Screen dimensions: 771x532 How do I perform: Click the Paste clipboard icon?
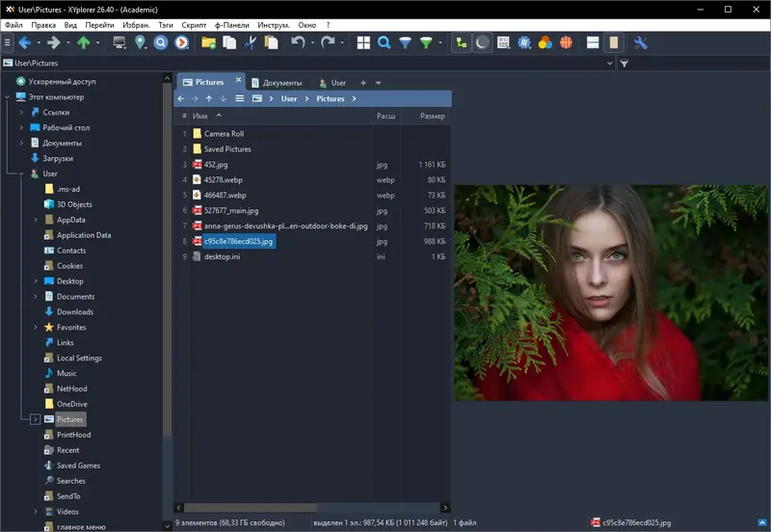click(x=272, y=42)
